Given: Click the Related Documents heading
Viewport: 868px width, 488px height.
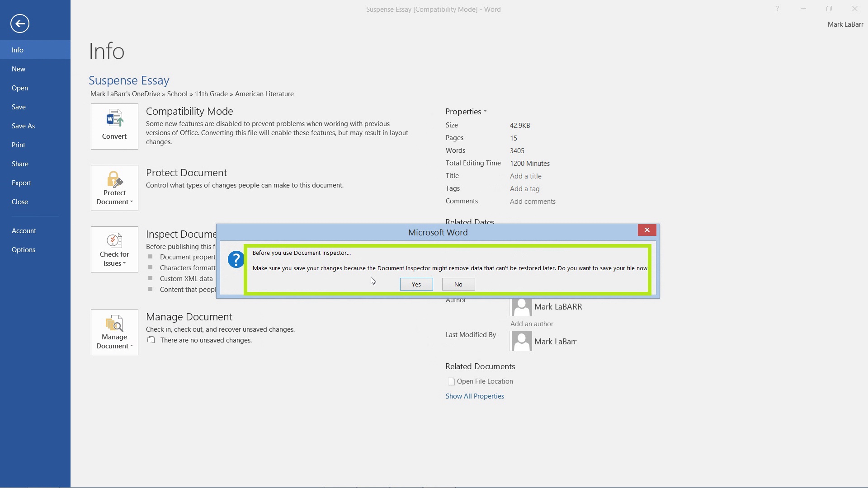Looking at the screenshot, I should [480, 366].
